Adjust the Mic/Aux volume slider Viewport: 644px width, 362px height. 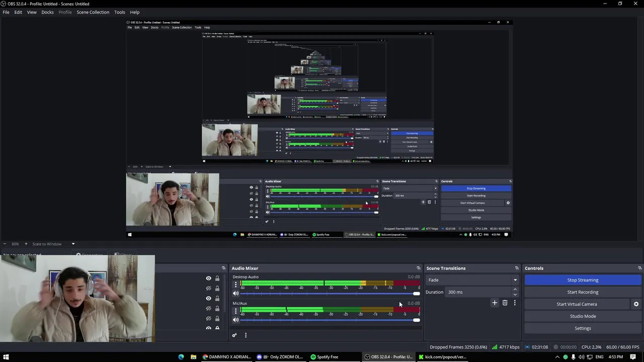(x=330, y=320)
